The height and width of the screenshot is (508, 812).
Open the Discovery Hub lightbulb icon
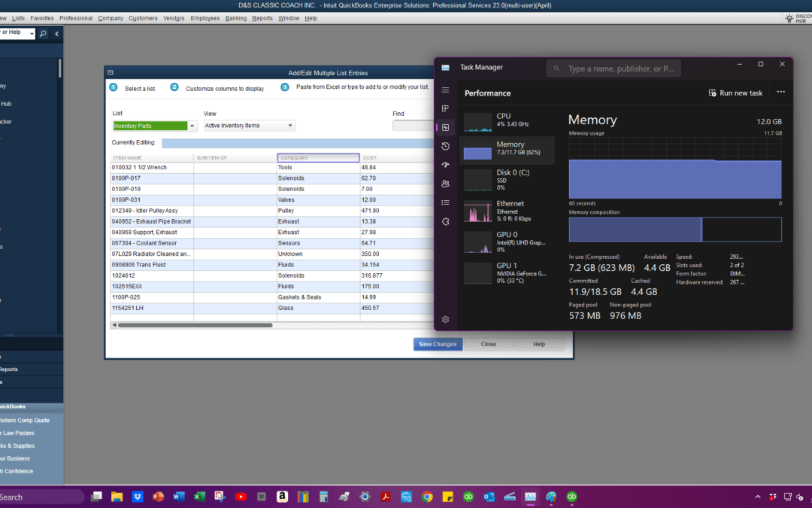pyautogui.click(x=789, y=18)
